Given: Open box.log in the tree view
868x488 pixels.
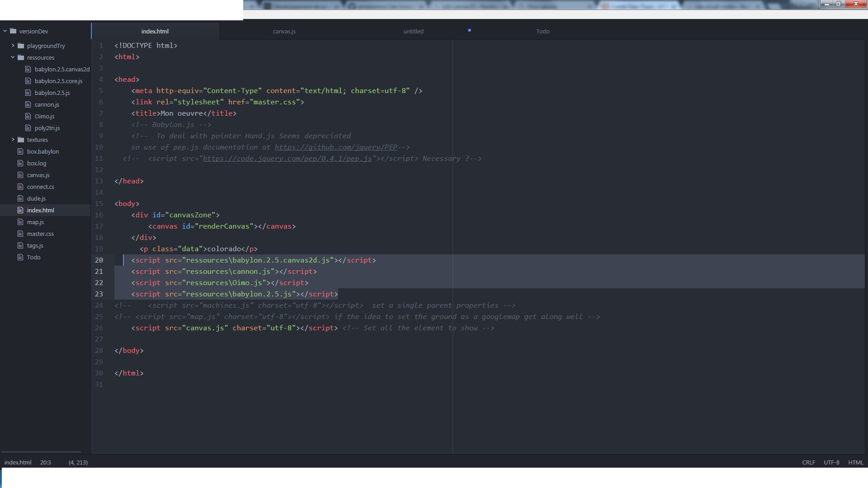Looking at the screenshot, I should point(36,163).
